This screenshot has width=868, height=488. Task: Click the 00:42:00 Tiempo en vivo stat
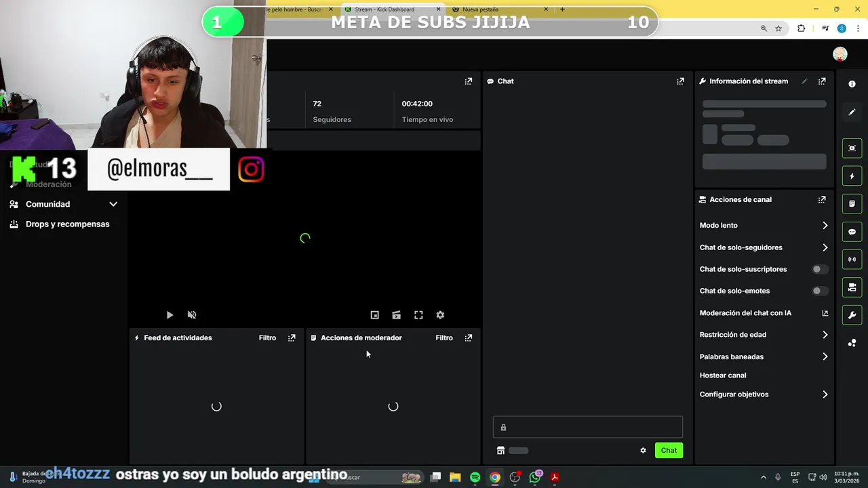pos(427,112)
